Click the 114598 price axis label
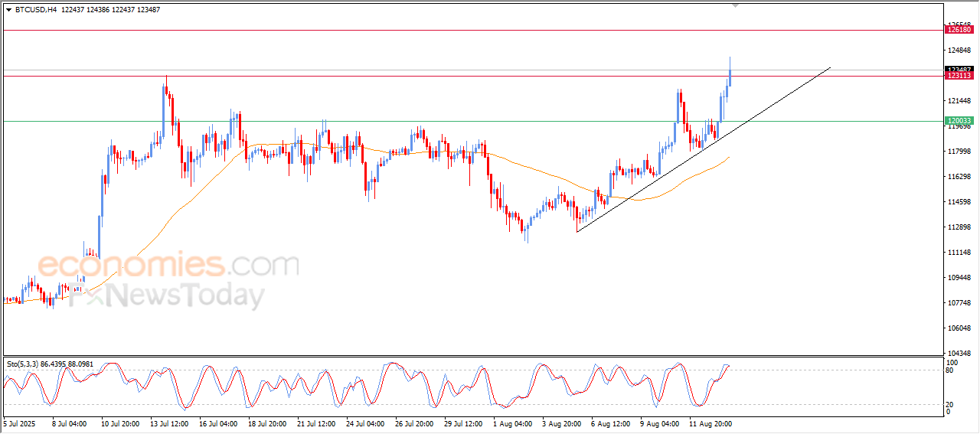 (960, 202)
